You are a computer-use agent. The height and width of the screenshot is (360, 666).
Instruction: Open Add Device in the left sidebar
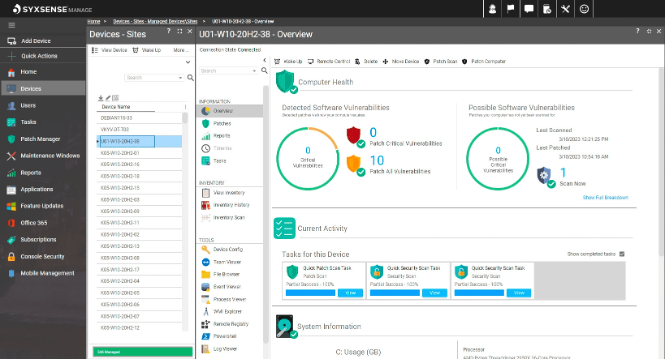(x=36, y=41)
